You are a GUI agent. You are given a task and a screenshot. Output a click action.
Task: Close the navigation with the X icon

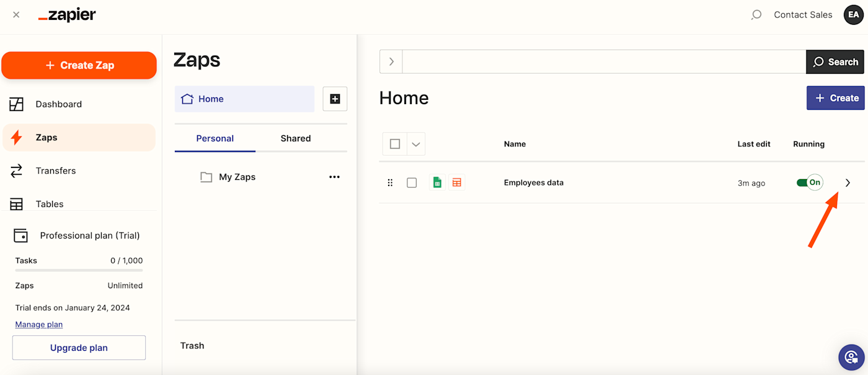(x=16, y=15)
